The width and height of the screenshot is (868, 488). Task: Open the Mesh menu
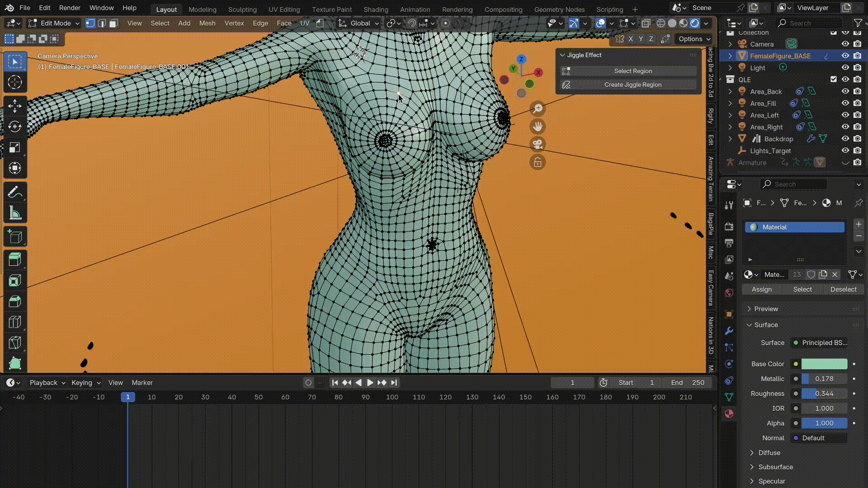(x=207, y=23)
